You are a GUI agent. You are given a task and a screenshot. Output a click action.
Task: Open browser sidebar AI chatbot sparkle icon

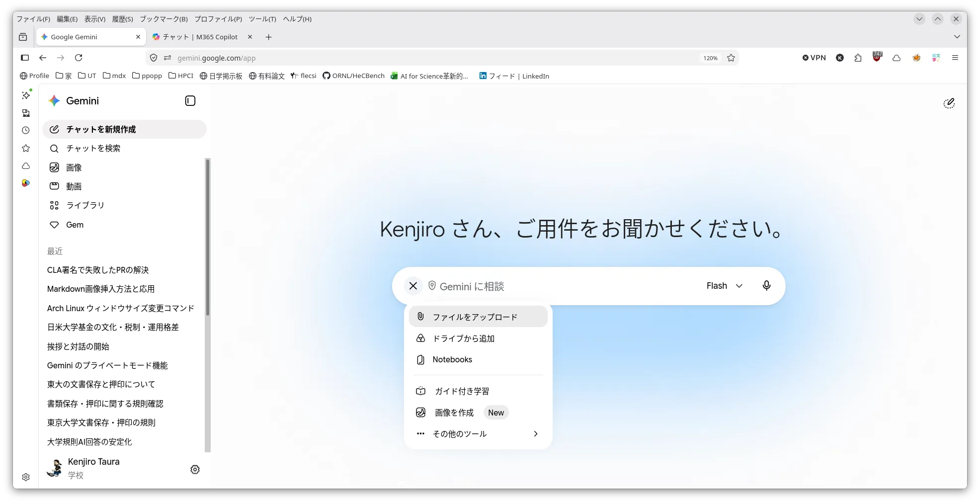pos(26,95)
